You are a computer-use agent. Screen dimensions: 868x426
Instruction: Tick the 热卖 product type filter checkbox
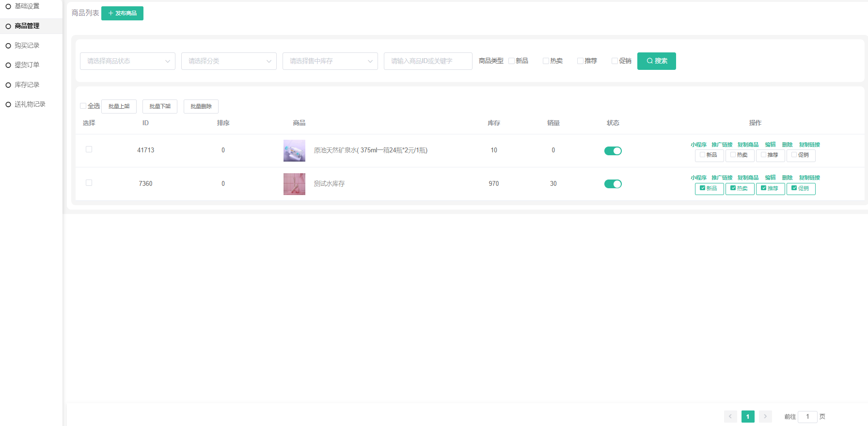(546, 61)
